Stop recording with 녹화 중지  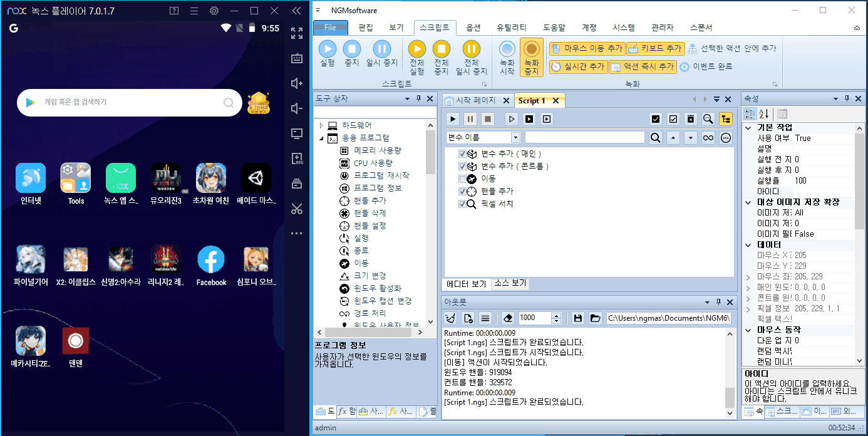(532, 58)
